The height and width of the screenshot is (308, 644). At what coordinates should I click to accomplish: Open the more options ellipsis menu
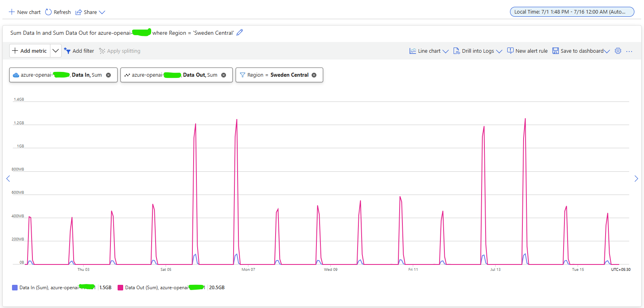pos(629,51)
